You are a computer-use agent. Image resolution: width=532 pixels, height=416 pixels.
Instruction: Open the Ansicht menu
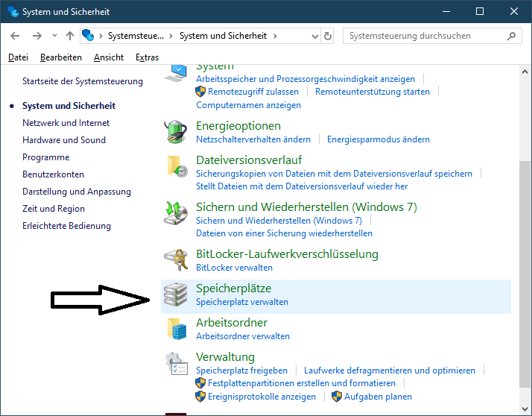(x=109, y=57)
